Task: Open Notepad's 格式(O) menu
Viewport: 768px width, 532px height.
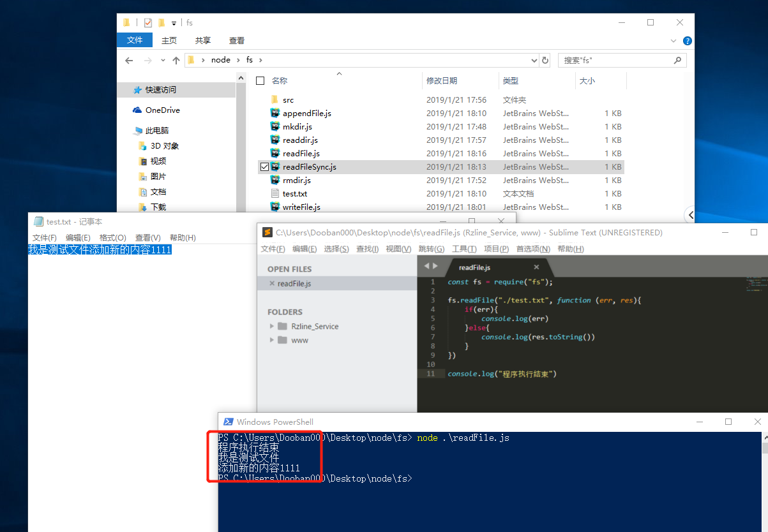Action: pyautogui.click(x=113, y=238)
